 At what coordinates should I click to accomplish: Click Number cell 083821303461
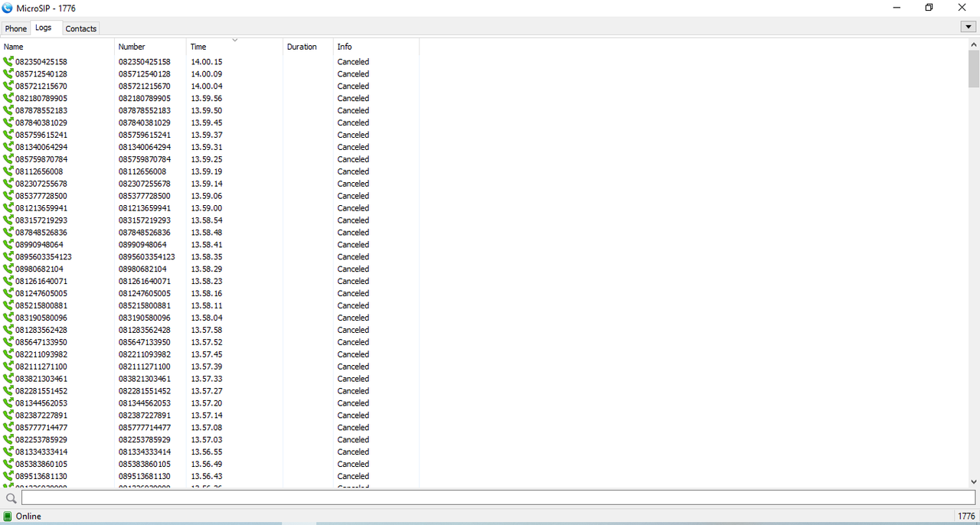coord(145,380)
